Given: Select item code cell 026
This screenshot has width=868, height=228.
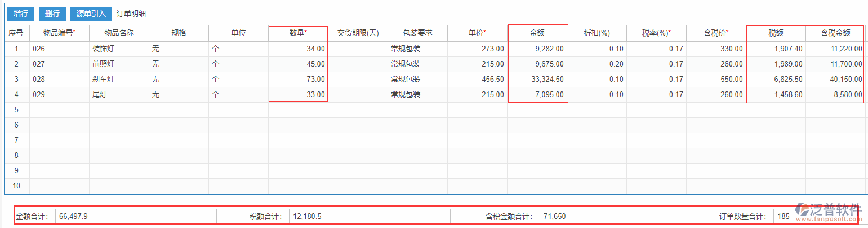Looking at the screenshot, I should point(59,49).
